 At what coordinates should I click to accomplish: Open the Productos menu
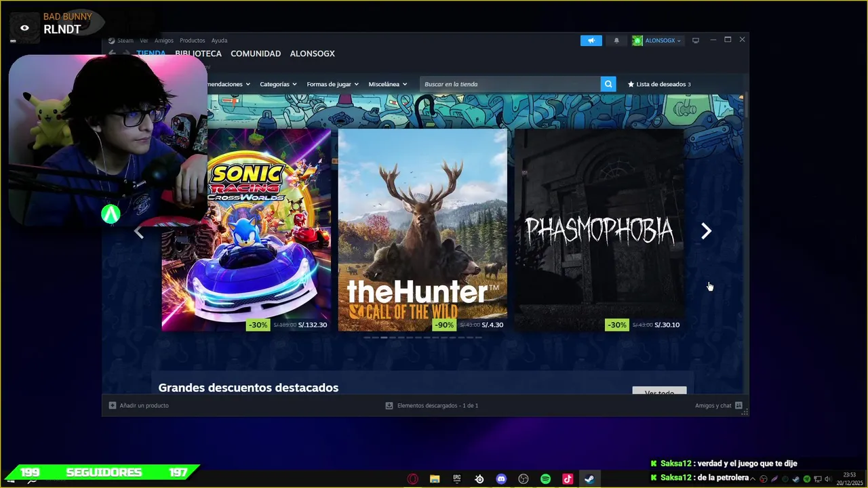[192, 41]
